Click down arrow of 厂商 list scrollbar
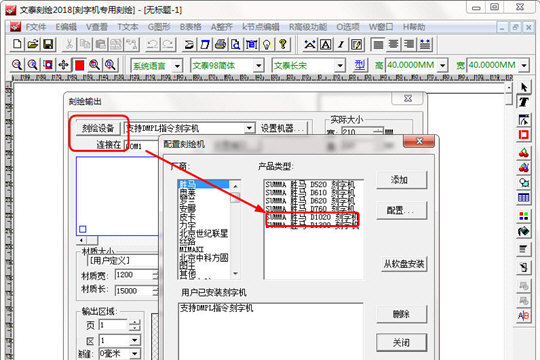This screenshot has width=540, height=360. tap(236, 274)
